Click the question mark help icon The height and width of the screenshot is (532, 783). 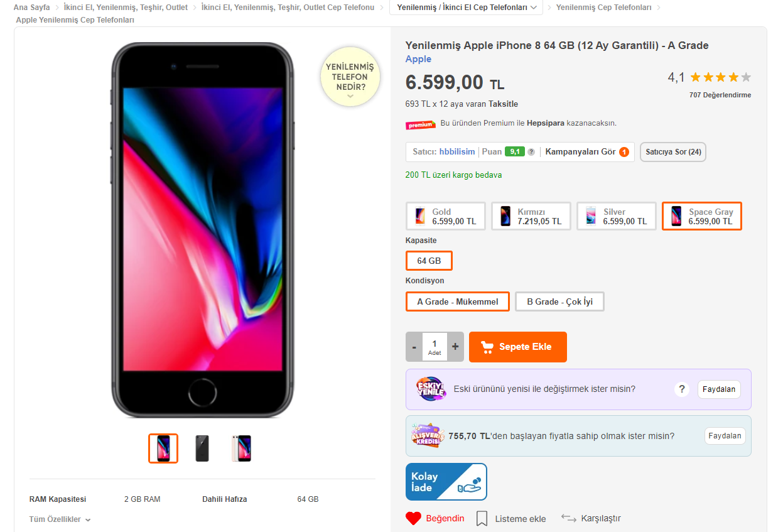(682, 389)
